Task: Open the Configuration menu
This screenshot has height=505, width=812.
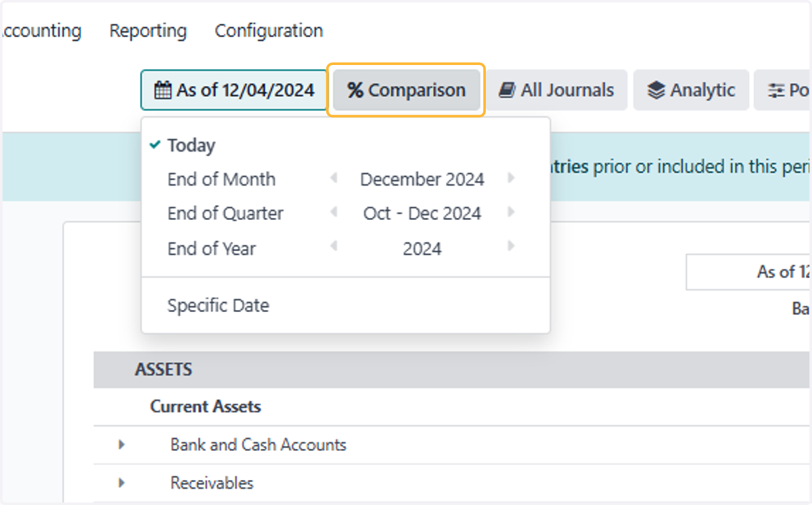Action: (x=269, y=31)
